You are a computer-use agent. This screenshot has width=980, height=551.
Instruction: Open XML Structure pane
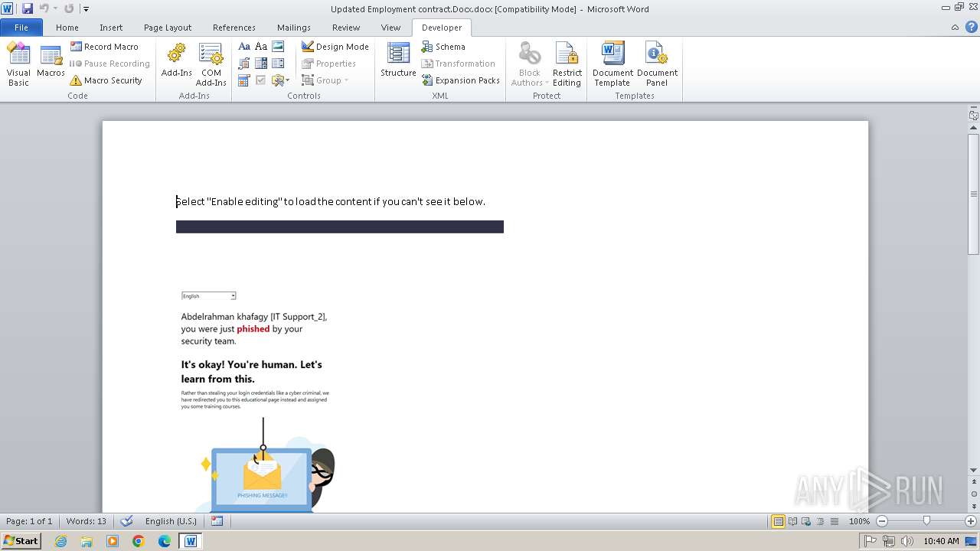[x=398, y=64]
